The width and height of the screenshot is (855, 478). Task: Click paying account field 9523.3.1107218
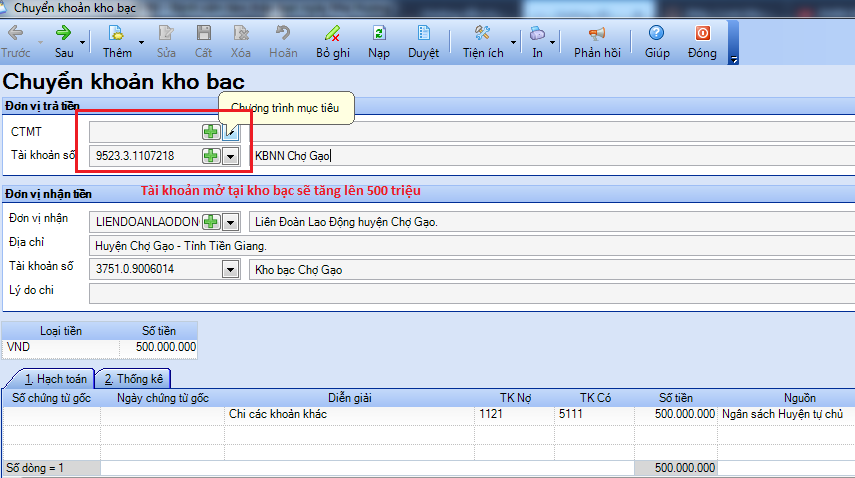[146, 156]
